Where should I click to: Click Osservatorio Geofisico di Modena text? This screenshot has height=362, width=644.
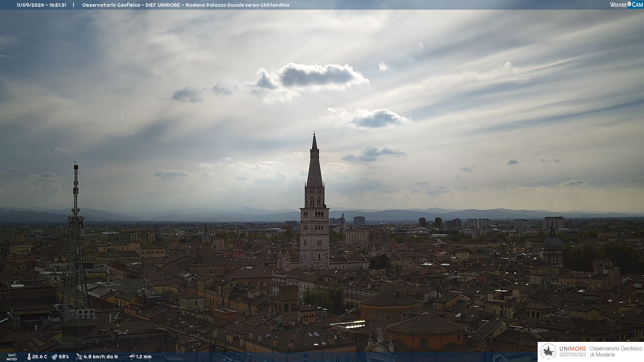616,352
